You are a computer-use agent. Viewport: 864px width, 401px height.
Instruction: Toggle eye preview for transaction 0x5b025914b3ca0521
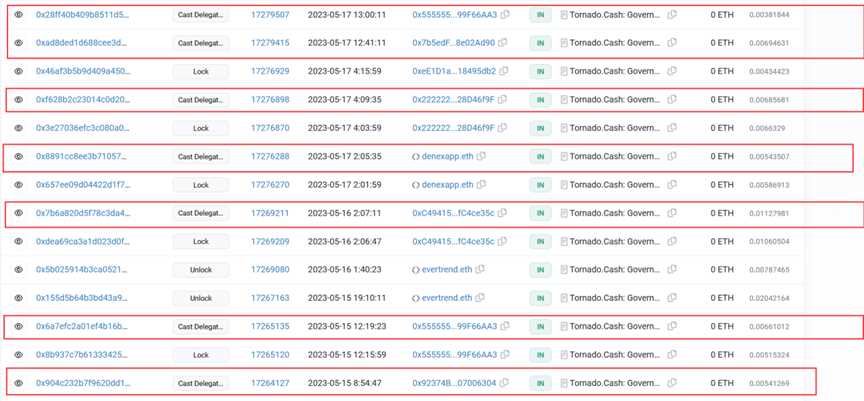point(18,270)
